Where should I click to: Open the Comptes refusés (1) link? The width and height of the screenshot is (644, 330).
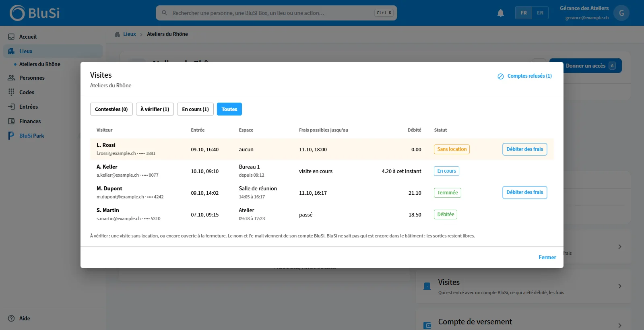525,76
